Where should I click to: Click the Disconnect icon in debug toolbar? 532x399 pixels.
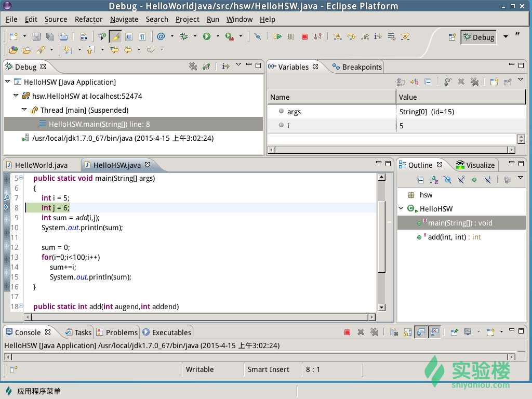318,36
